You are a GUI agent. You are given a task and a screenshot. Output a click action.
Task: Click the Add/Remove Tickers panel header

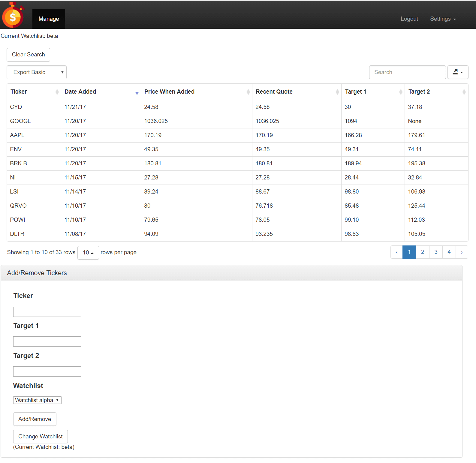click(x=231, y=273)
